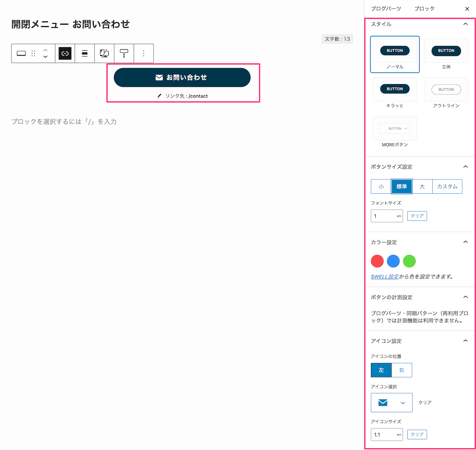Move block down with the arrow
476x450 pixels.
45,57
